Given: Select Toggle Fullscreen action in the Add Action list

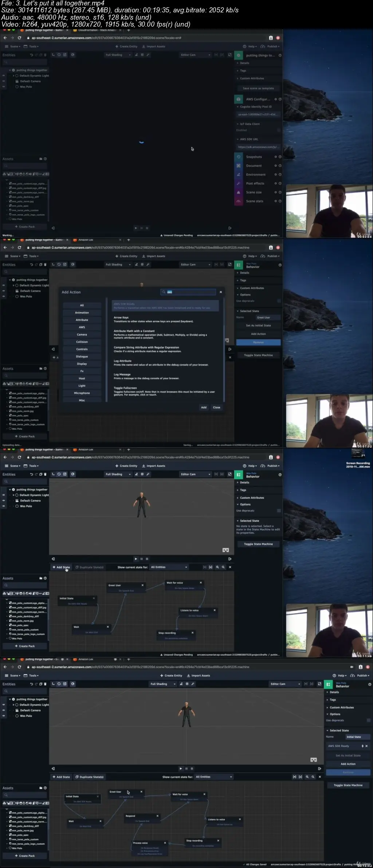Looking at the screenshot, I should pyautogui.click(x=165, y=391).
